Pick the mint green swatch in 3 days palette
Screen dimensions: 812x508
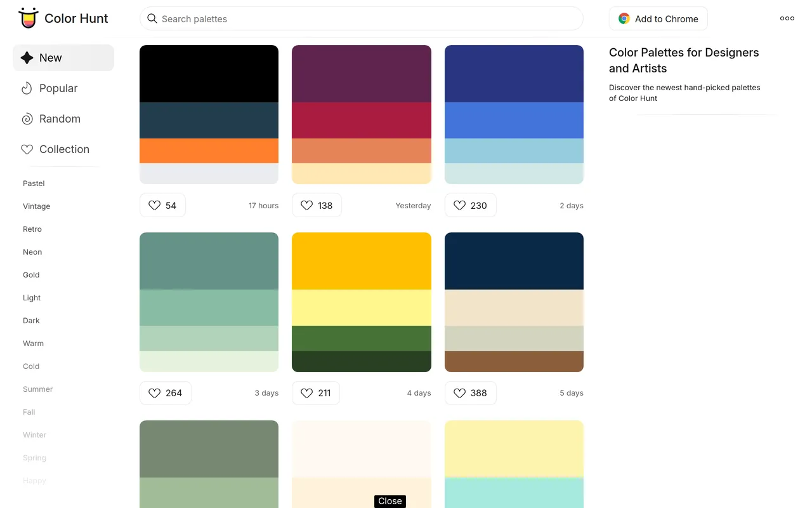[209, 307]
